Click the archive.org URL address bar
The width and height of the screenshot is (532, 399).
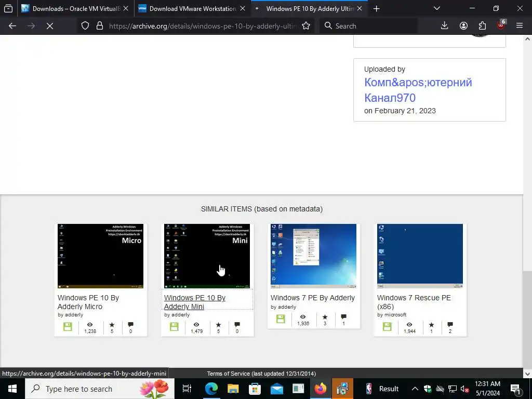pyautogui.click(x=203, y=26)
